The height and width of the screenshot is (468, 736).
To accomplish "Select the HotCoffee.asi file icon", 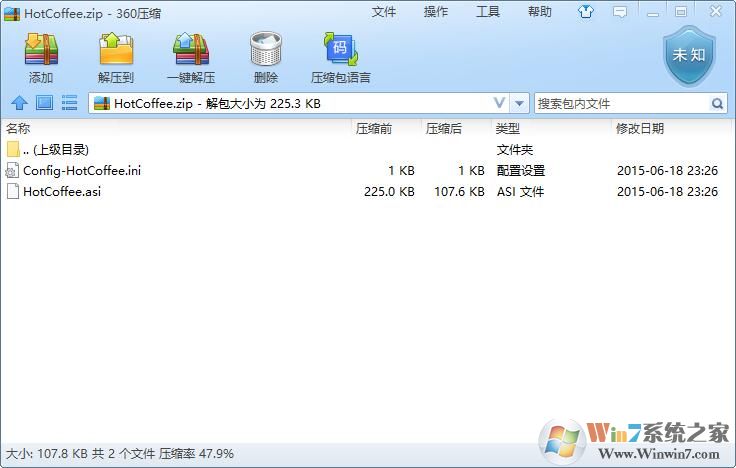I will tap(13, 192).
